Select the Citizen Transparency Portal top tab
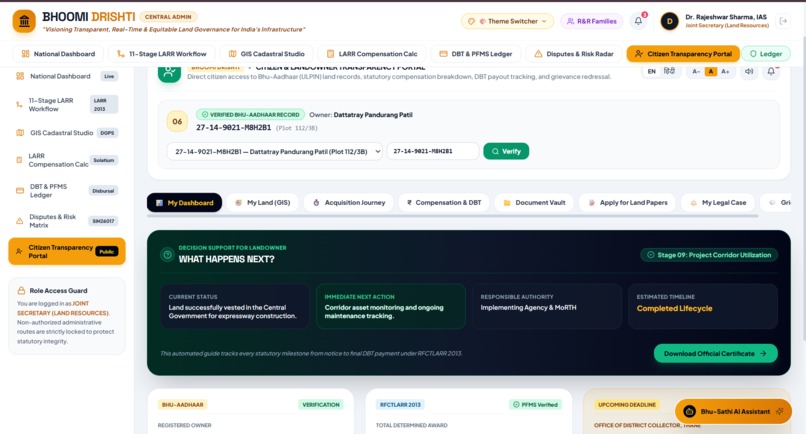 683,53
